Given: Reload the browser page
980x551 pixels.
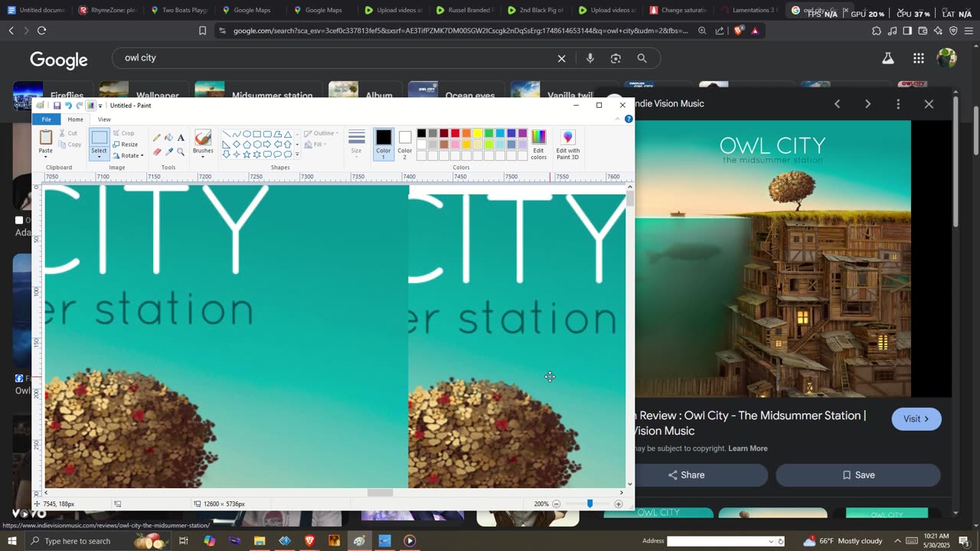Looking at the screenshot, I should (41, 31).
